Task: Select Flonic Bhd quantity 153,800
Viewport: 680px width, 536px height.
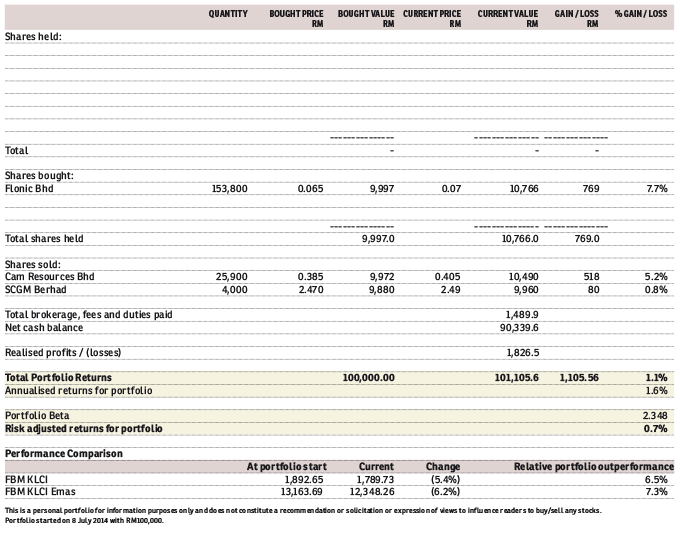Action: click(230, 188)
